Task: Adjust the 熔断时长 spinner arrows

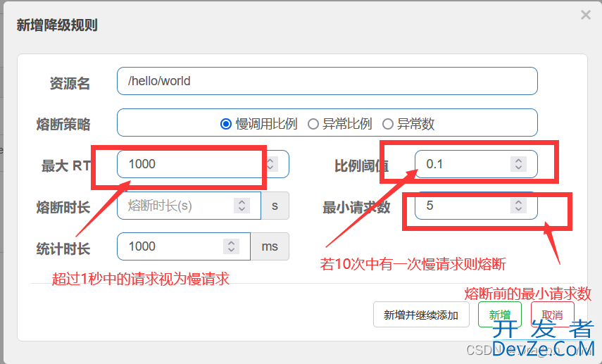Action: (242, 206)
